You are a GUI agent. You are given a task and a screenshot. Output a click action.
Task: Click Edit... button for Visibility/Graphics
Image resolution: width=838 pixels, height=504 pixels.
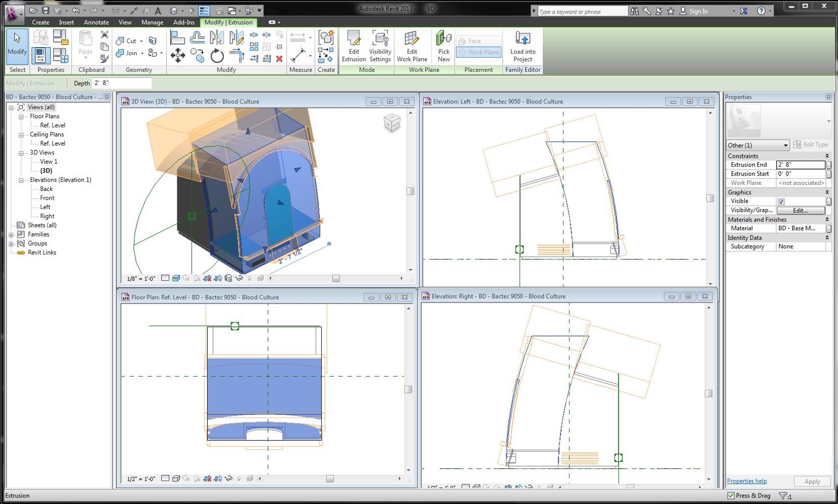pos(800,210)
